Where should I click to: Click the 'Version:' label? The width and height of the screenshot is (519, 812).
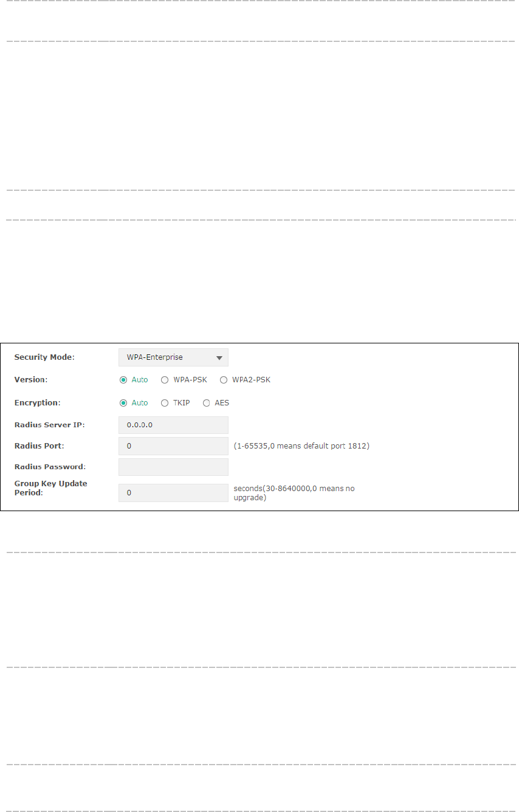pos(31,380)
